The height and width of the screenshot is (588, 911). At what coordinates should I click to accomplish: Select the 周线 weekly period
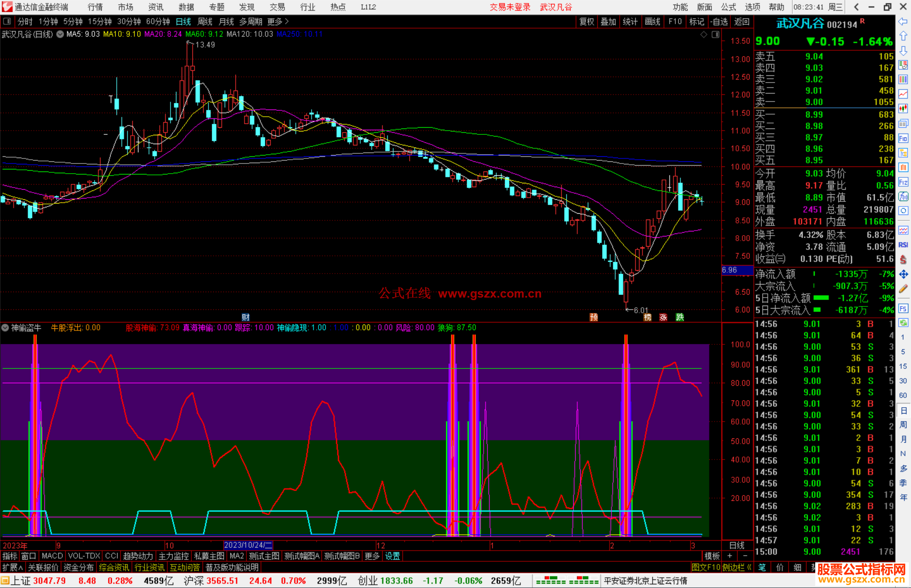205,21
